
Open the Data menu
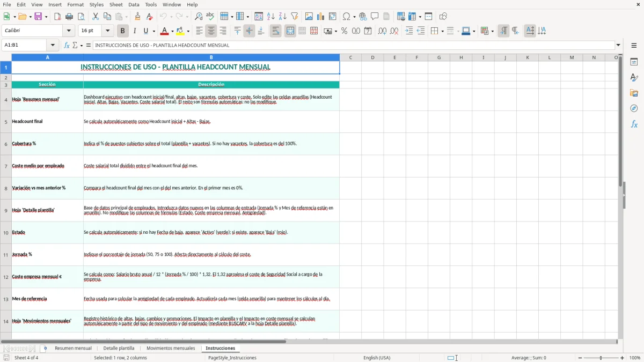click(x=134, y=4)
